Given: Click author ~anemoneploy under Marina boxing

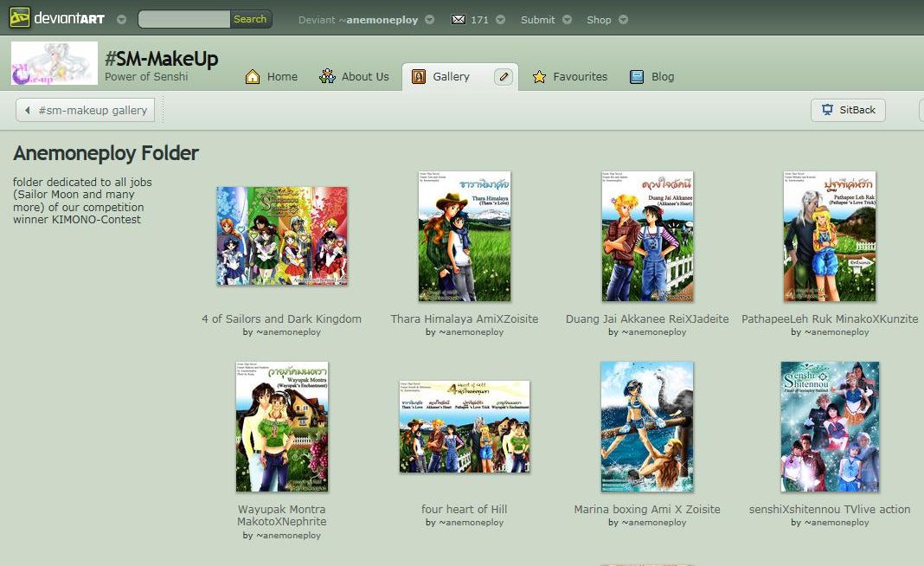Looking at the screenshot, I should [653, 523].
